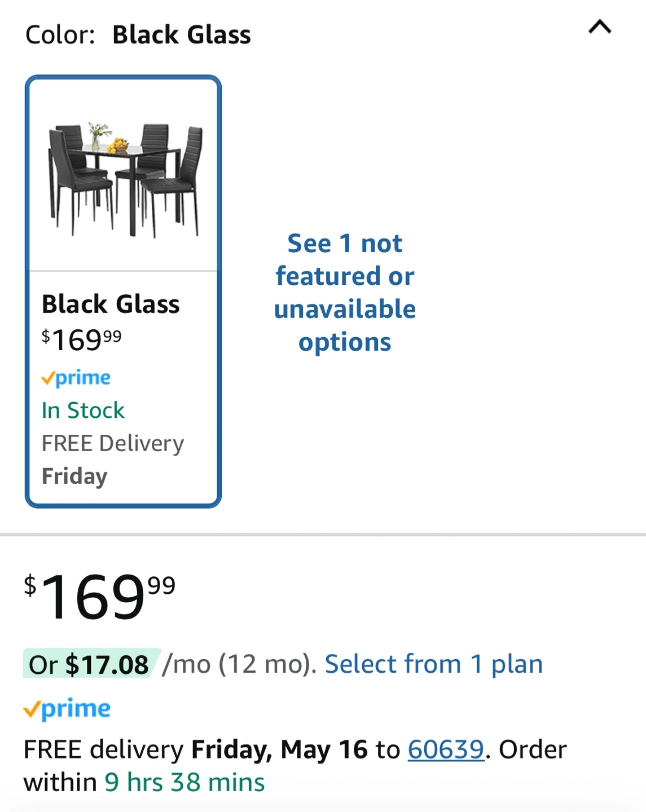
Task: Click the bold Black Glass header value
Action: (182, 35)
